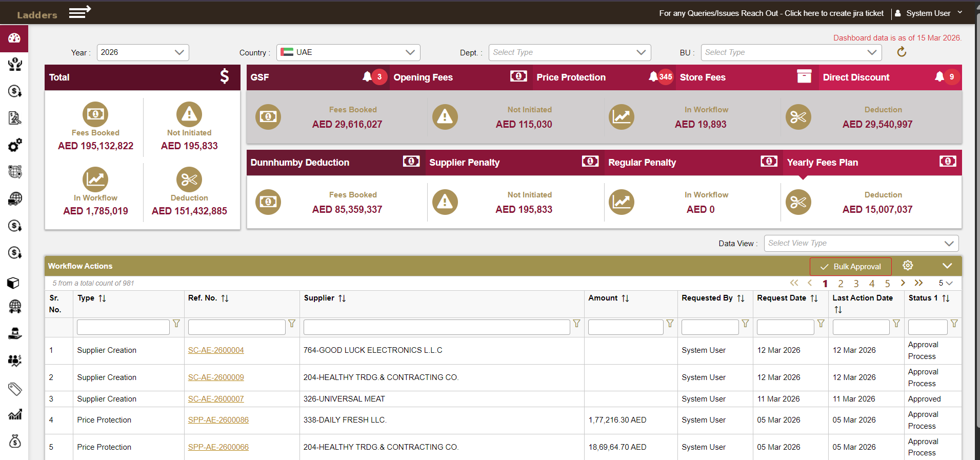980x460 pixels.
Task: Switch to the Dunnhumby Deduction tab
Action: 336,163
